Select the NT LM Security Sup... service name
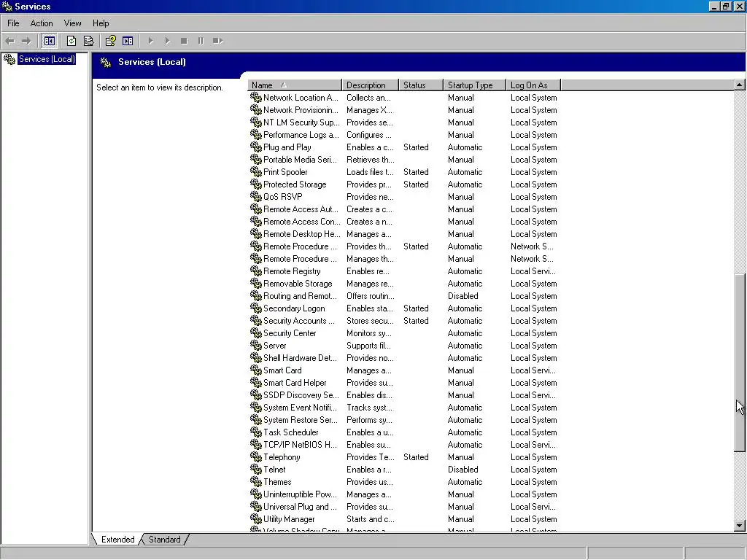This screenshot has height=560, width=747. click(301, 122)
